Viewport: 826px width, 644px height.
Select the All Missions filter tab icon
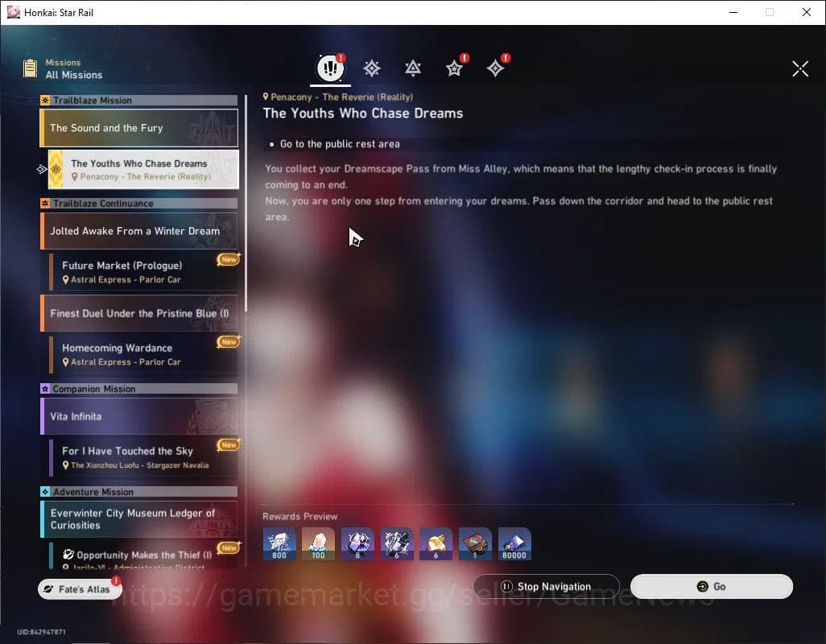point(330,68)
